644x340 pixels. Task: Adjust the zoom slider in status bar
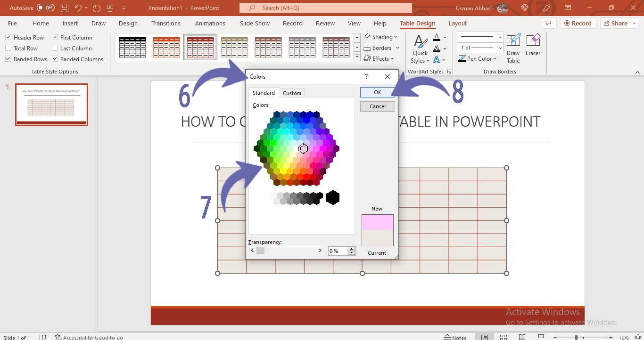tap(576, 337)
